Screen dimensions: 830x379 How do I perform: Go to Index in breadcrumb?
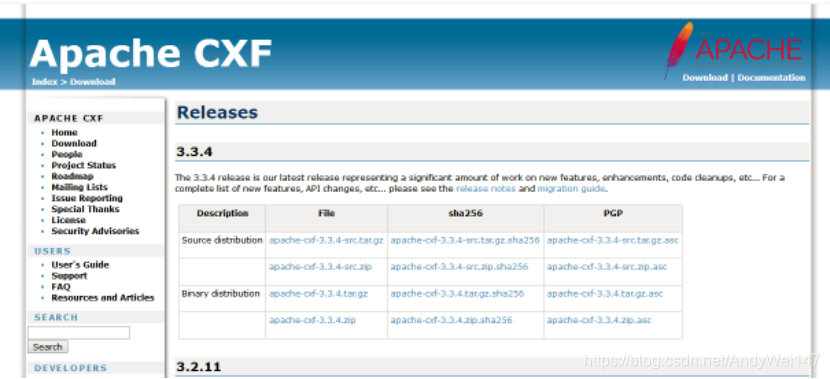pos(44,82)
